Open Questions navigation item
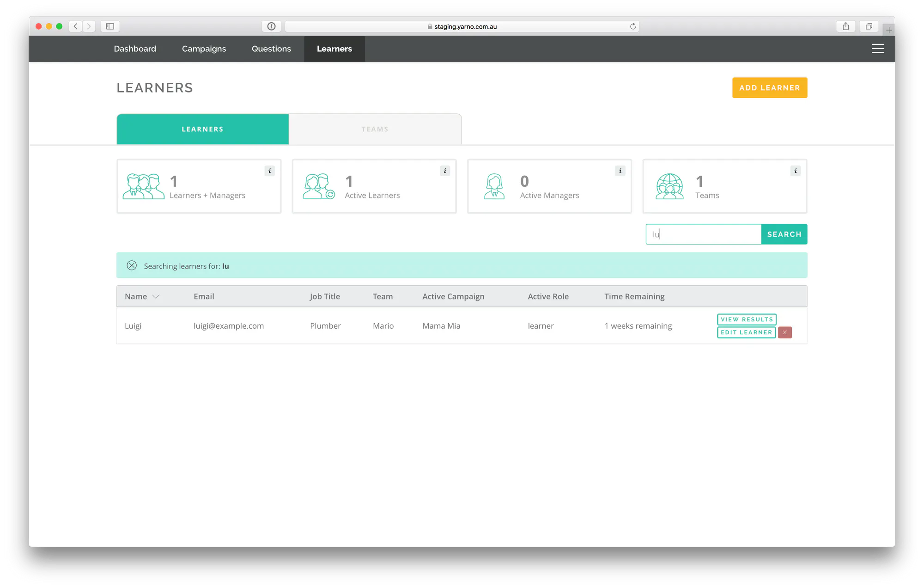Viewport: 924px width, 588px height. 271,49
